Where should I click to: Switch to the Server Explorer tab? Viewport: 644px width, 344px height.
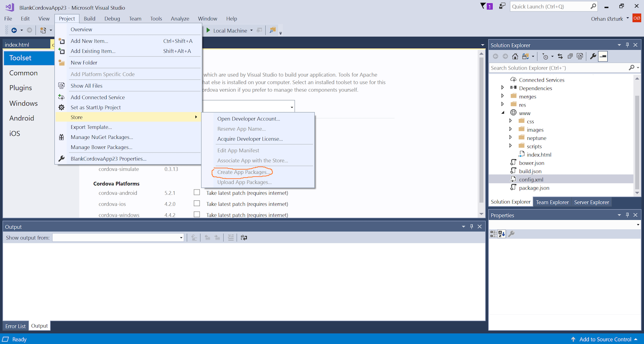point(591,202)
